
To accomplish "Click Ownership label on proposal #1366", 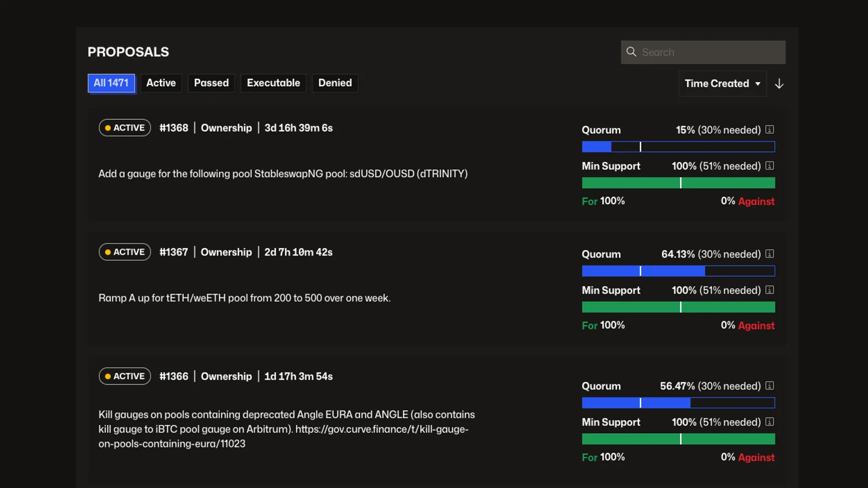I will 226,376.
